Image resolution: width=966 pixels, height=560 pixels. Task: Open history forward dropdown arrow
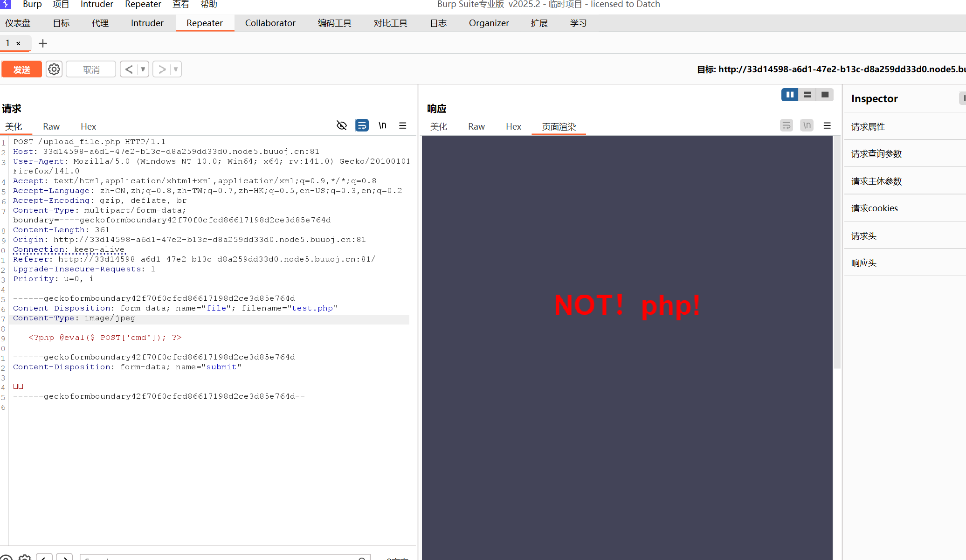point(176,69)
